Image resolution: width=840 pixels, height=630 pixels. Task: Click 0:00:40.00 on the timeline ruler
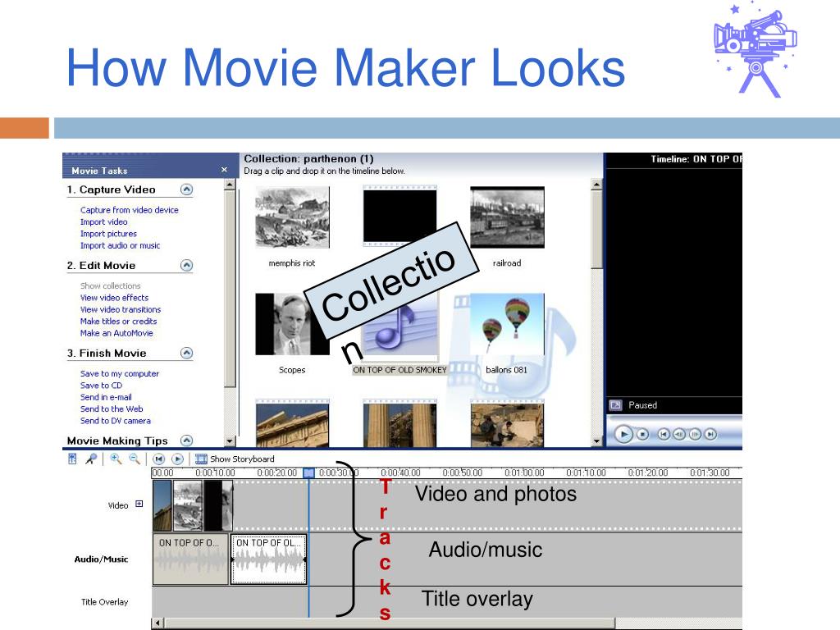click(x=400, y=473)
